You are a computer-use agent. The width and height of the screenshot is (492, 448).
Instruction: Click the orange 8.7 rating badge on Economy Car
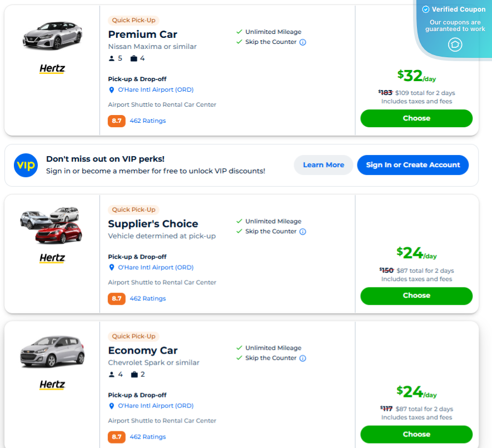[116, 437]
